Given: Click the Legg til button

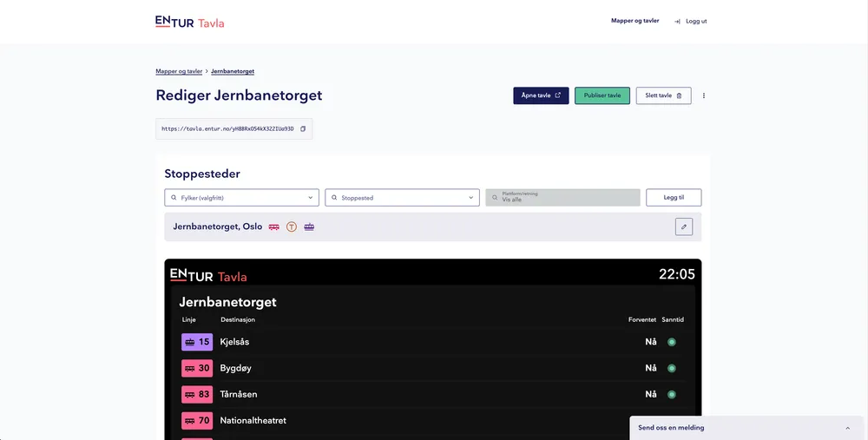Looking at the screenshot, I should click(x=674, y=198).
